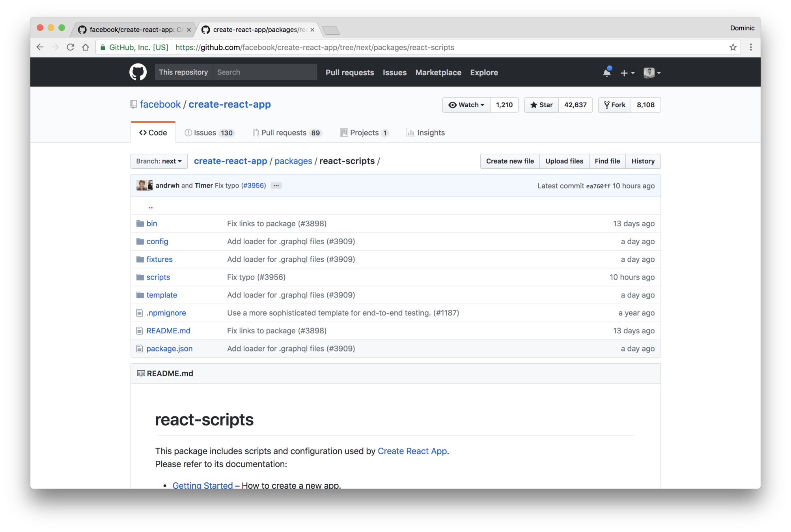Screen dimensions: 791x532
Task: Click the browser home icon
Action: click(x=86, y=47)
